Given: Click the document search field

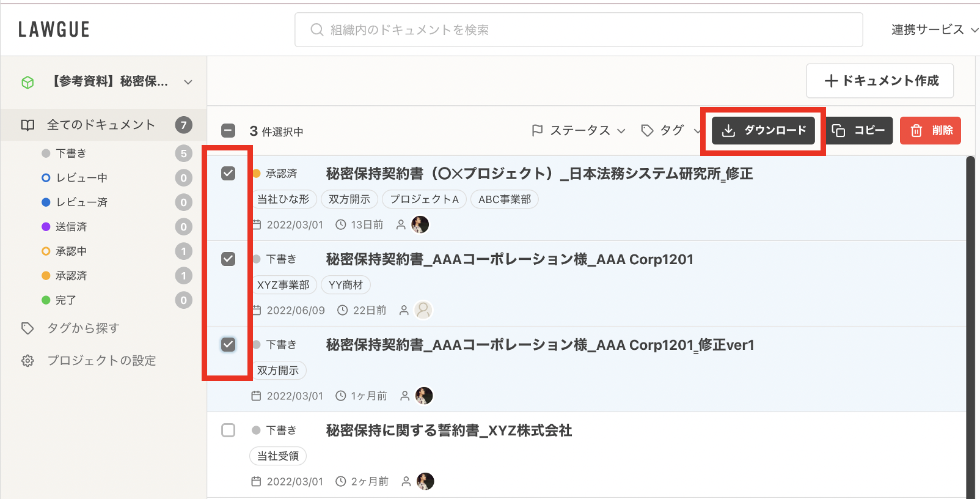Looking at the screenshot, I should coord(578,29).
